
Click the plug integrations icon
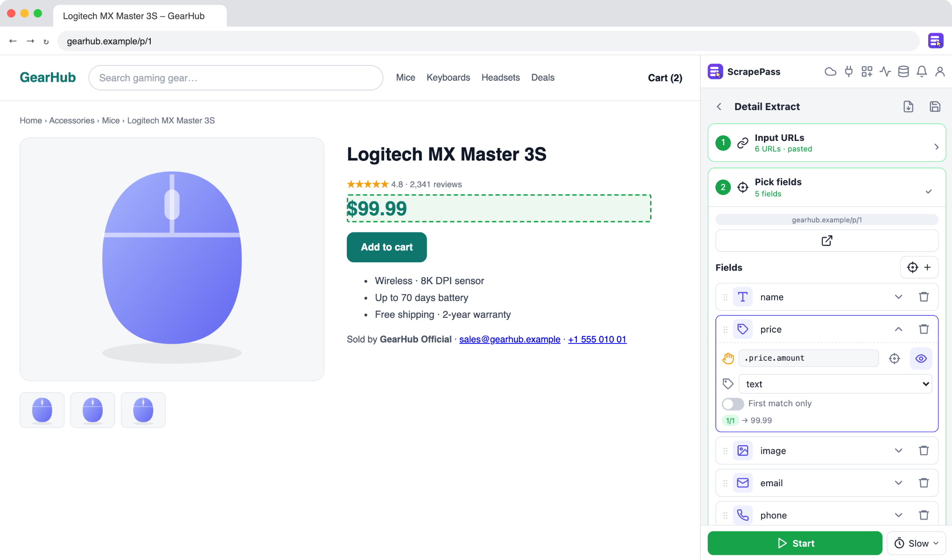tap(849, 71)
